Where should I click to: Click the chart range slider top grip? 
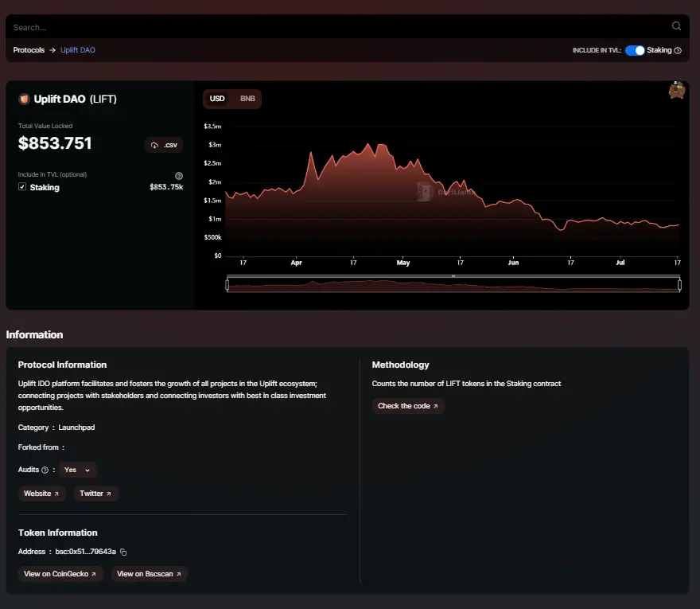pos(453,276)
